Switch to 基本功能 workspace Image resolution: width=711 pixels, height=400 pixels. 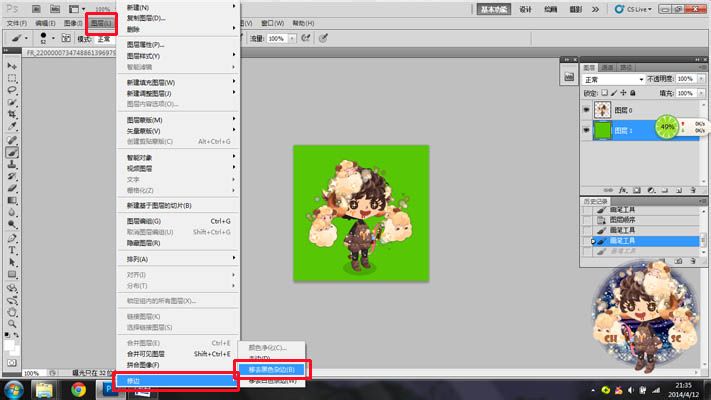(x=494, y=9)
